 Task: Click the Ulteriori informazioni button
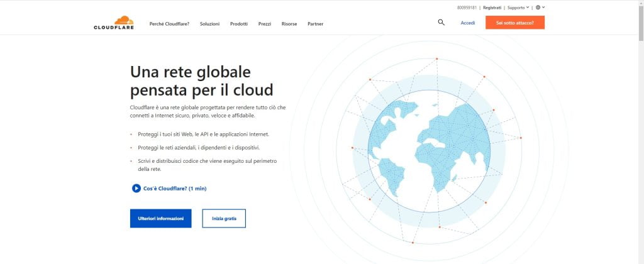[160, 218]
